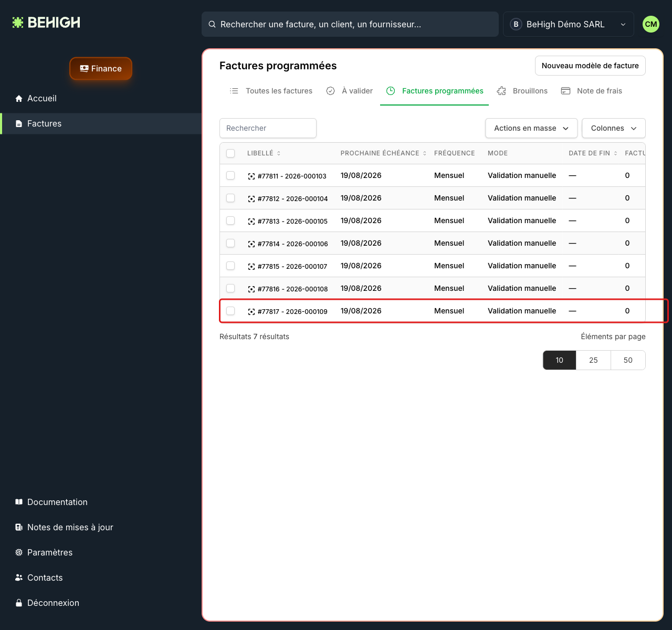
Task: Set 25 elements per page
Action: point(593,360)
